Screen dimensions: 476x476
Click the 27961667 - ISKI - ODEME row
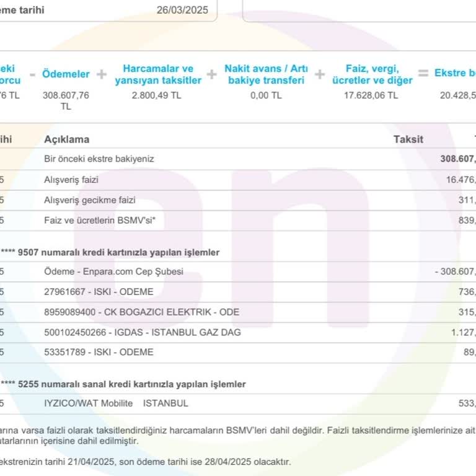pyautogui.click(x=238, y=292)
